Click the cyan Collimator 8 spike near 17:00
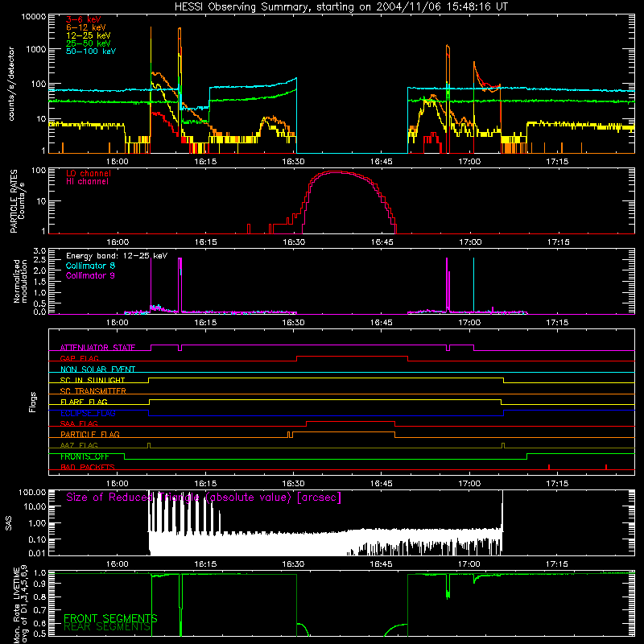The height and width of the screenshot is (644, 644). pyautogui.click(x=473, y=285)
